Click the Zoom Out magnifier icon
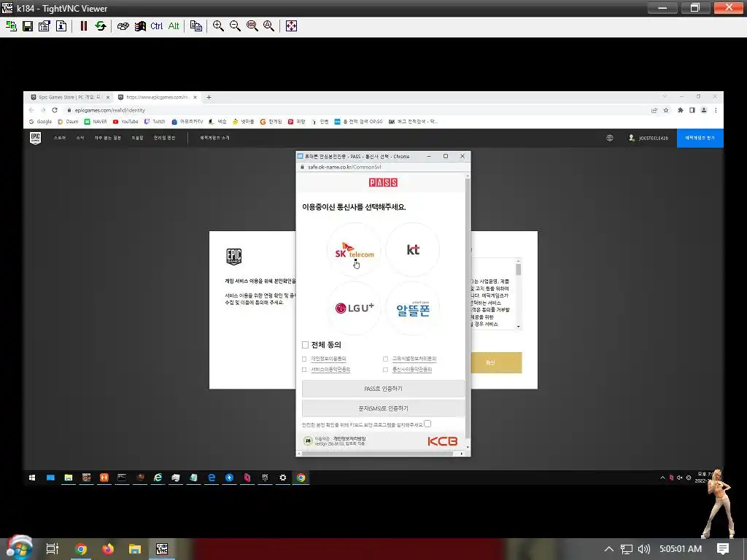 click(x=235, y=26)
